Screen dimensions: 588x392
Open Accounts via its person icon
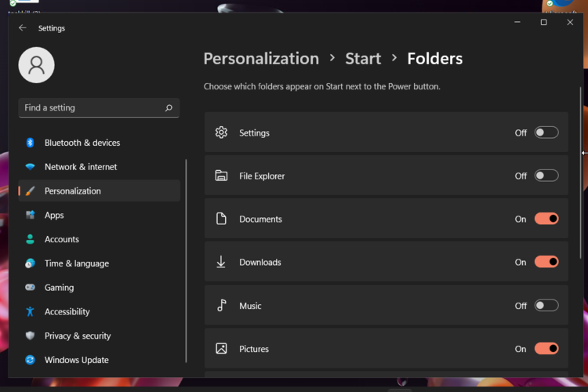click(30, 239)
